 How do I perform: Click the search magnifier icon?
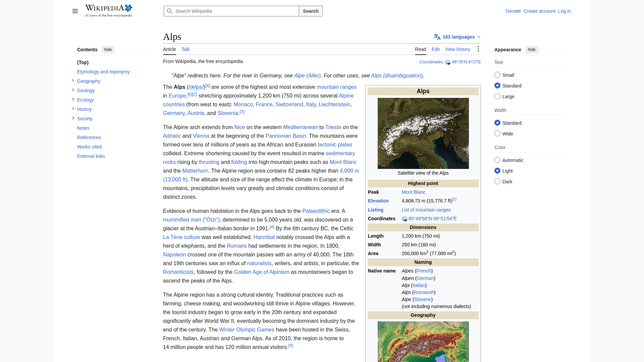click(x=170, y=11)
